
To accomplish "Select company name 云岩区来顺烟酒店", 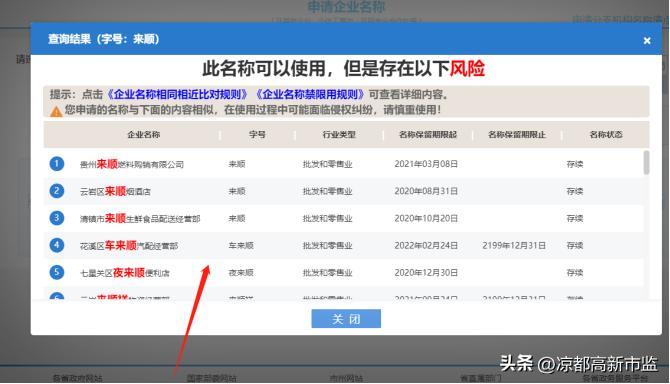I will (x=115, y=191).
